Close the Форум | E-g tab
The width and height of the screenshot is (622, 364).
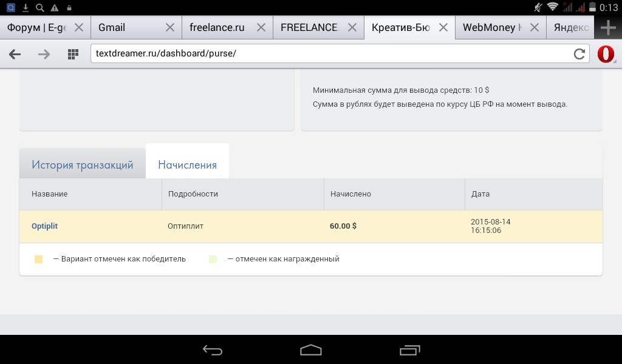pos(79,27)
